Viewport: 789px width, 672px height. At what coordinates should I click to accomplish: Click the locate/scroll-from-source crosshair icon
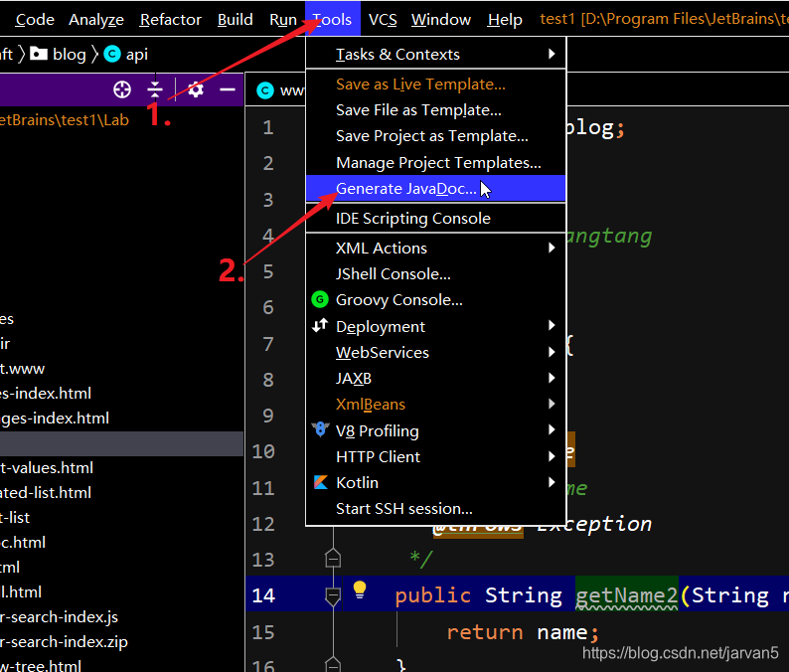122,90
